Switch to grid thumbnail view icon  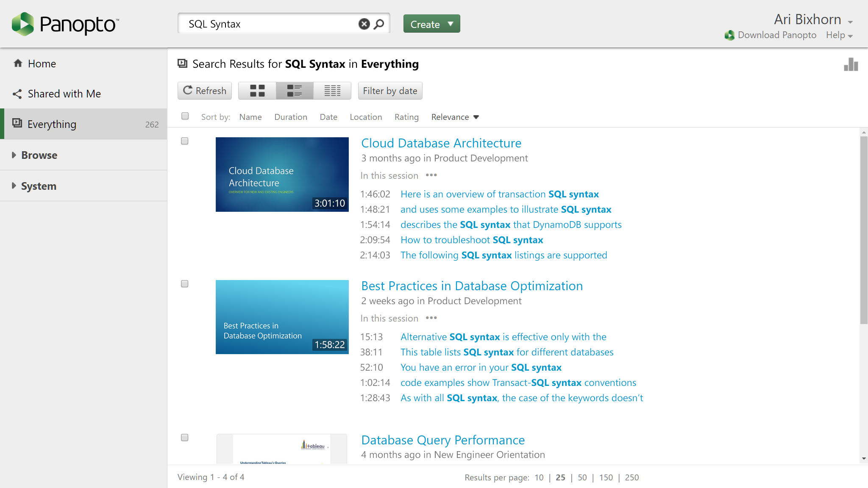[x=257, y=91]
